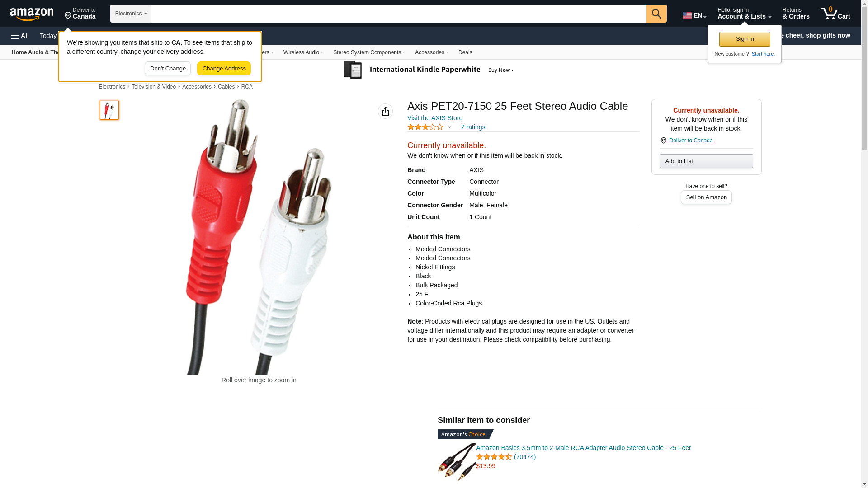This screenshot has height=488, width=868.
Task: Open the Add to List dropdown
Action: point(706,161)
